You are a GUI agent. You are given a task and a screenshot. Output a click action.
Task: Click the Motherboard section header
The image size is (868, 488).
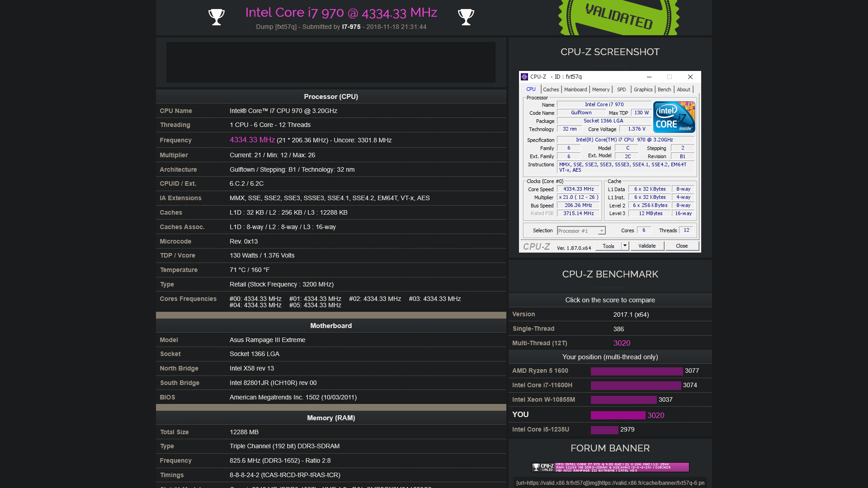point(331,326)
